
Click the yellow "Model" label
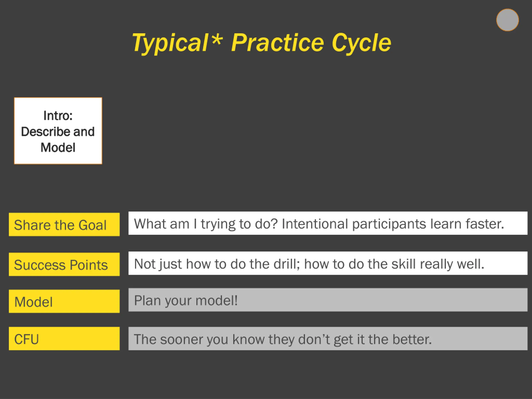point(64,301)
